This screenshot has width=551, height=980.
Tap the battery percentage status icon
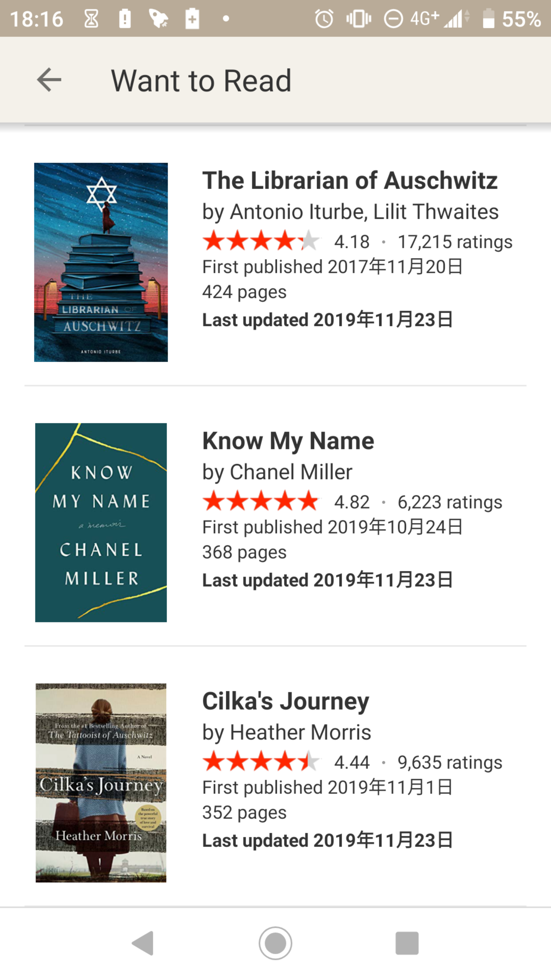coord(511,19)
